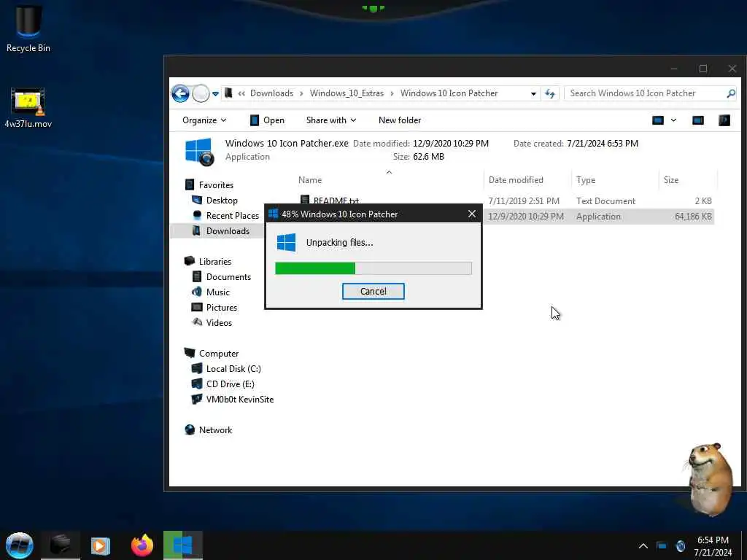Expand the address bar history dropdown

point(533,94)
